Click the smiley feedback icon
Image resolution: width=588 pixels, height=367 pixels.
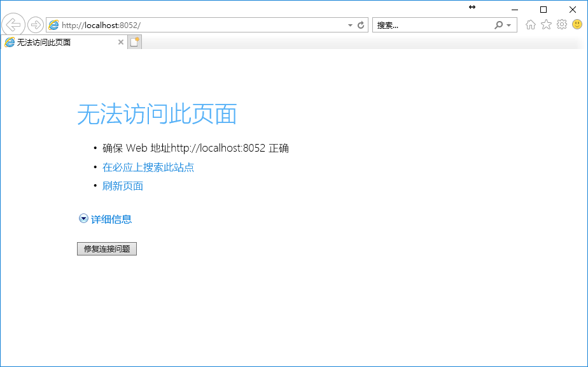click(577, 25)
